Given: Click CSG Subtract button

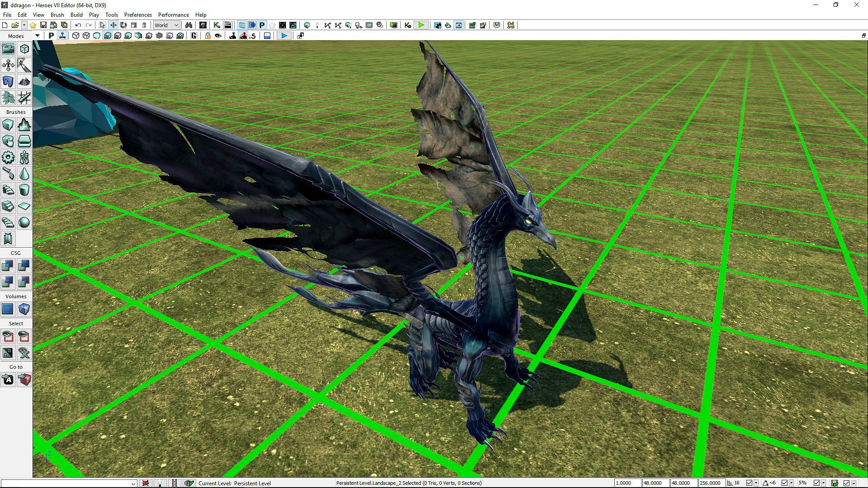Looking at the screenshot, I should (24, 266).
